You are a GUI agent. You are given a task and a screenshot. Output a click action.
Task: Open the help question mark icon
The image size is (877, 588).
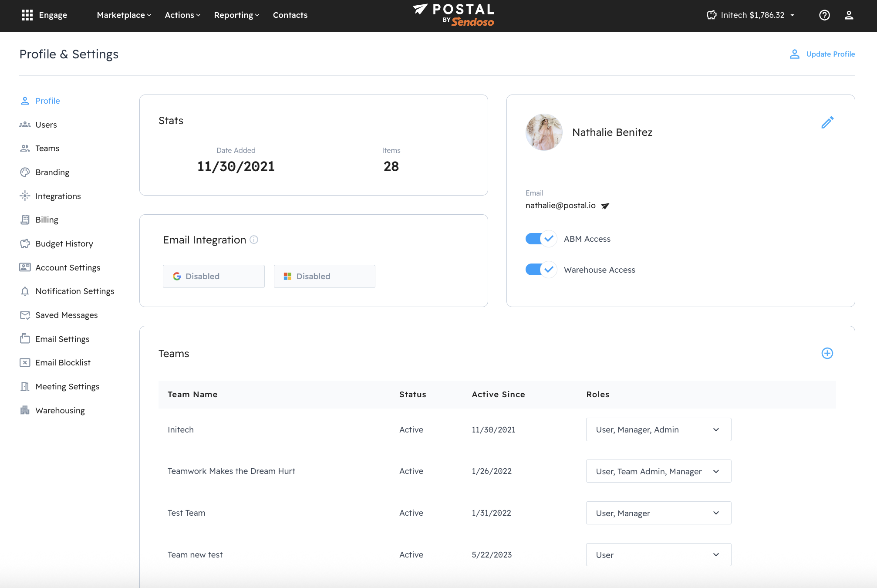[824, 15]
